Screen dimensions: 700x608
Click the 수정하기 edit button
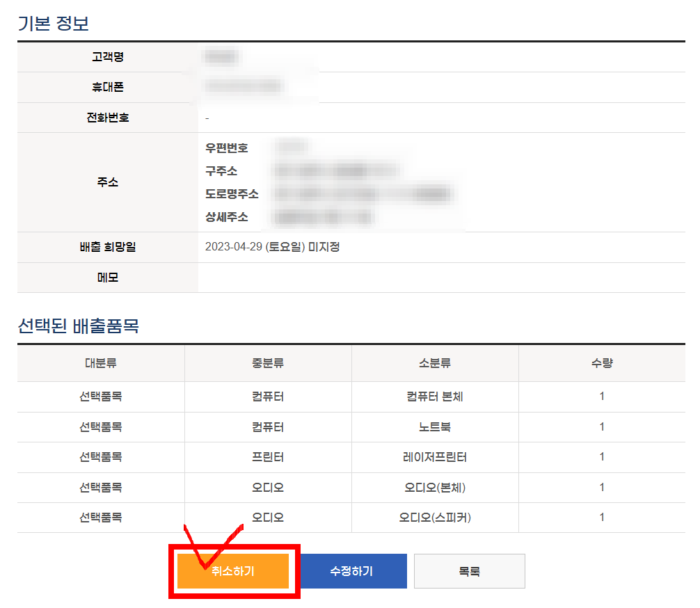[x=353, y=570]
